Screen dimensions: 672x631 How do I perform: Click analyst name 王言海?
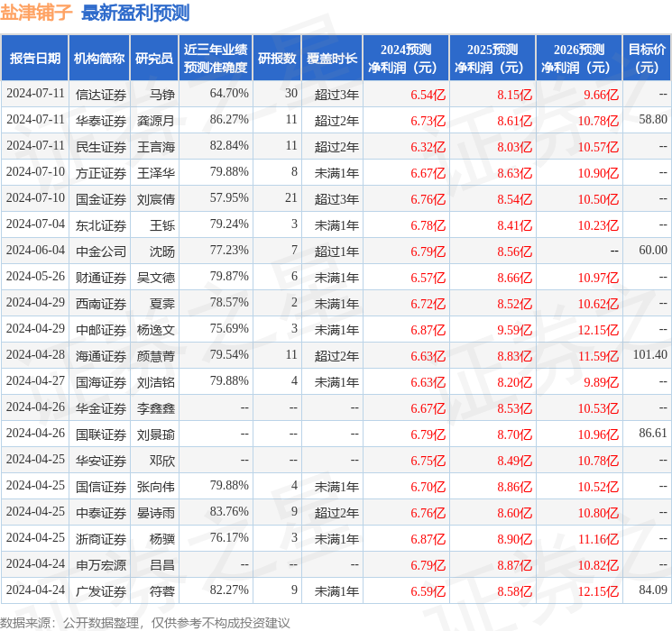155,147
